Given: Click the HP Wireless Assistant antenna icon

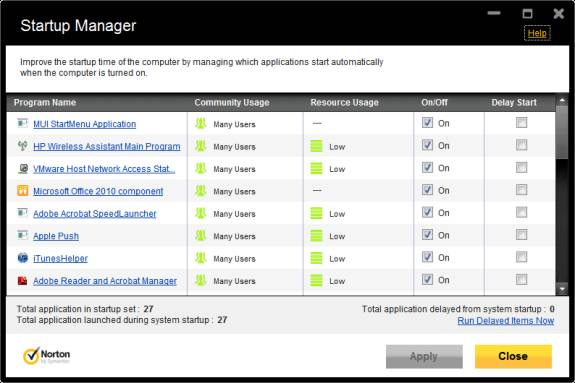Looking at the screenshot, I should (22, 146).
